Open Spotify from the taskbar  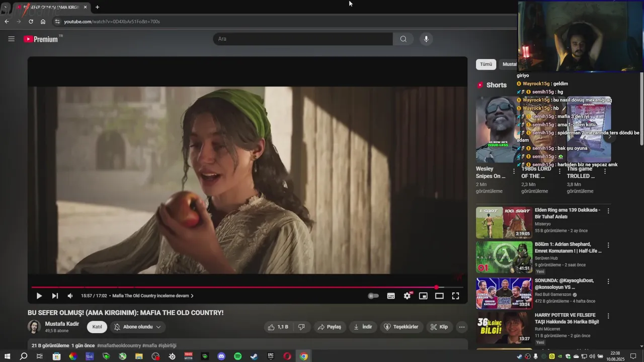pyautogui.click(x=238, y=356)
